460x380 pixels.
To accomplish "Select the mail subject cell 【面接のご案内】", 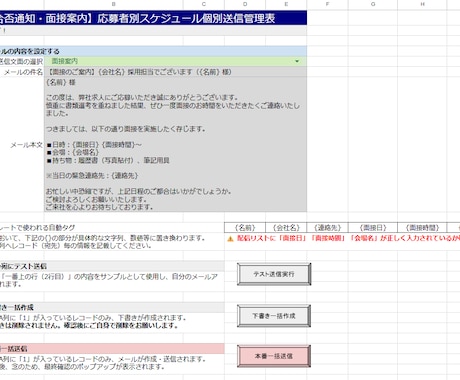I will [x=175, y=72].
